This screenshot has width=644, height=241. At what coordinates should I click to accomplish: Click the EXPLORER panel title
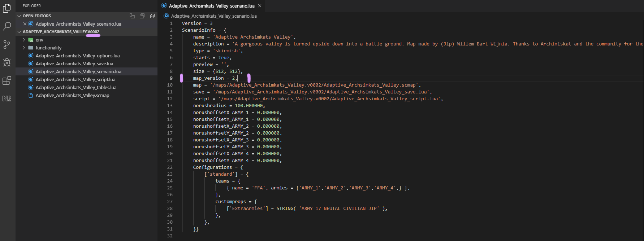[x=32, y=6]
